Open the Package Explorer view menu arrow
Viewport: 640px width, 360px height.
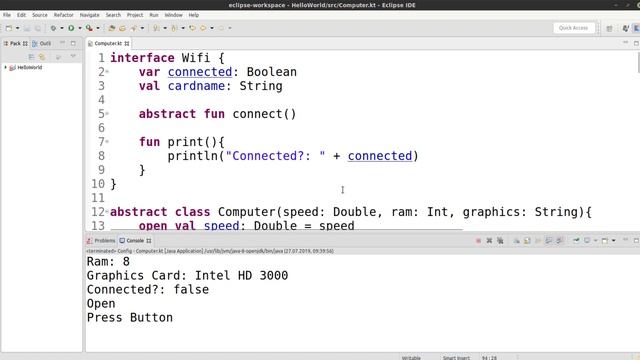coord(73,57)
